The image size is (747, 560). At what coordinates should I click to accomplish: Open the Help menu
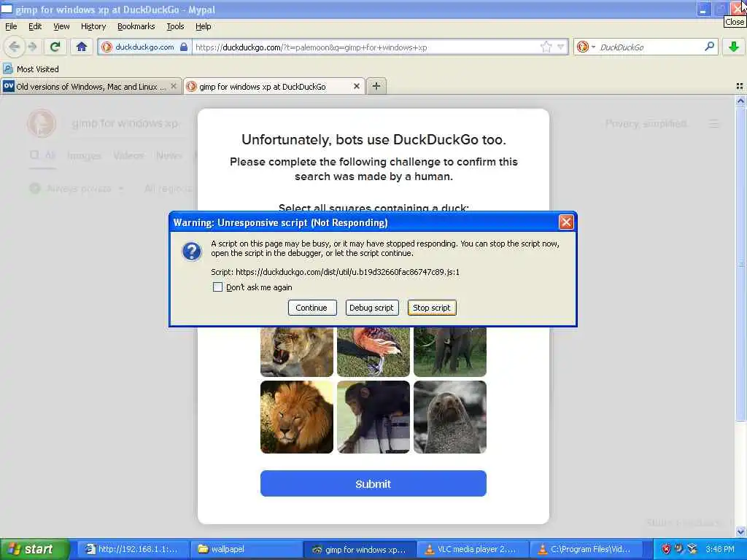click(203, 26)
